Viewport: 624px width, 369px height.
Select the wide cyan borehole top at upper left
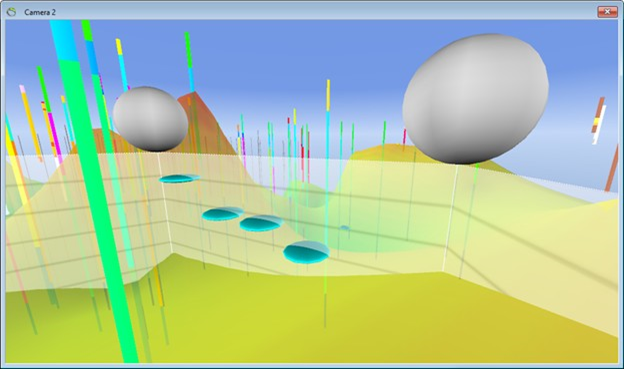pyautogui.click(x=64, y=40)
